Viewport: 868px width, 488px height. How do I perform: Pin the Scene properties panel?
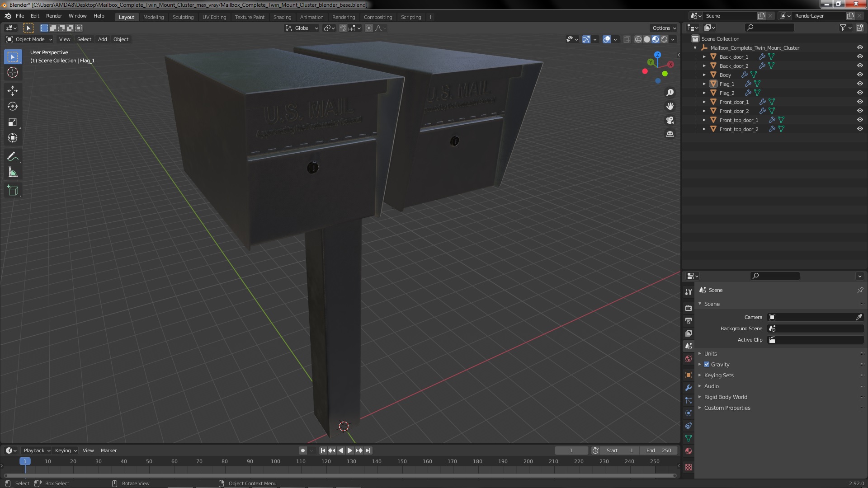click(860, 290)
